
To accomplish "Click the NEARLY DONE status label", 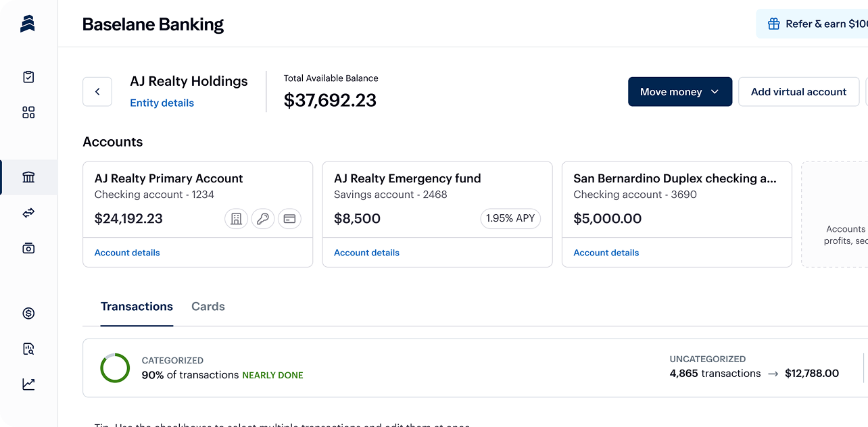I will (272, 375).
